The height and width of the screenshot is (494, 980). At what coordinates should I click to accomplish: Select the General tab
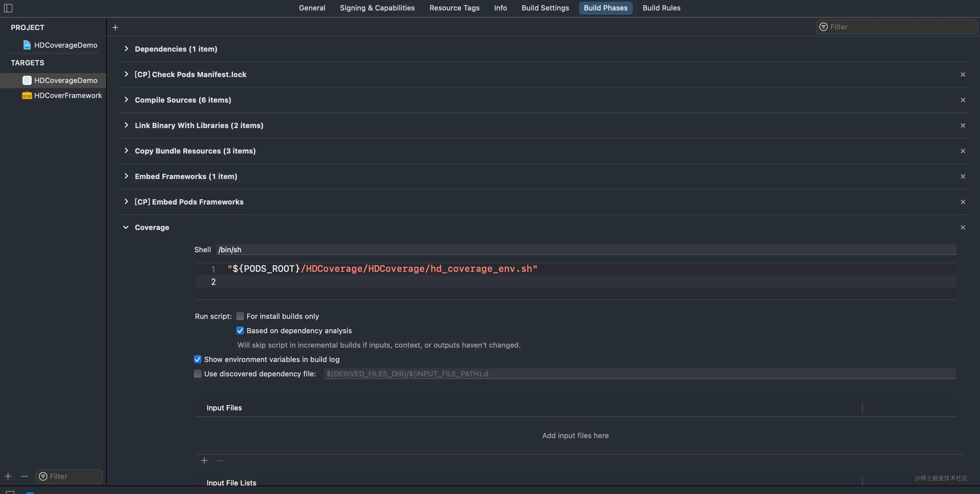point(312,8)
